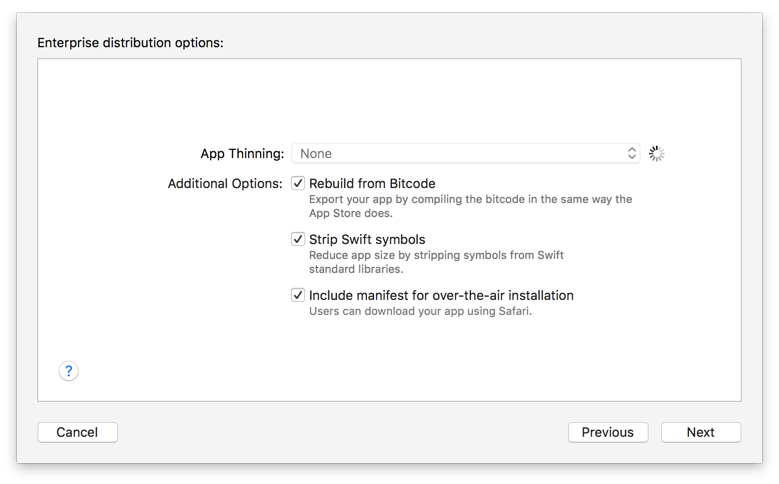Toggle the Include manifest for over-the-air checkbox
Image resolution: width=779 pixels, height=484 pixels.
click(x=298, y=295)
